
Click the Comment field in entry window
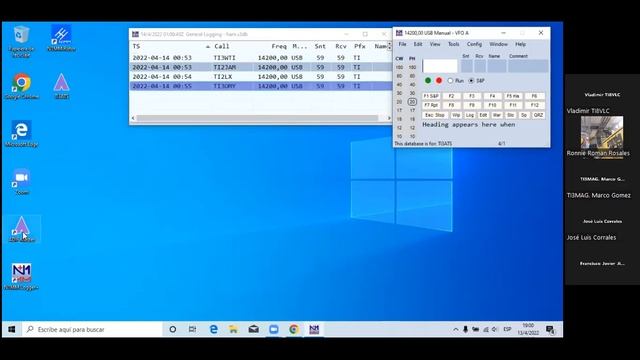(x=528, y=66)
